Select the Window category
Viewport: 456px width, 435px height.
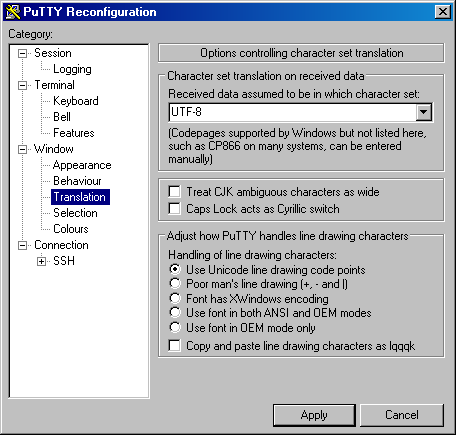click(54, 149)
